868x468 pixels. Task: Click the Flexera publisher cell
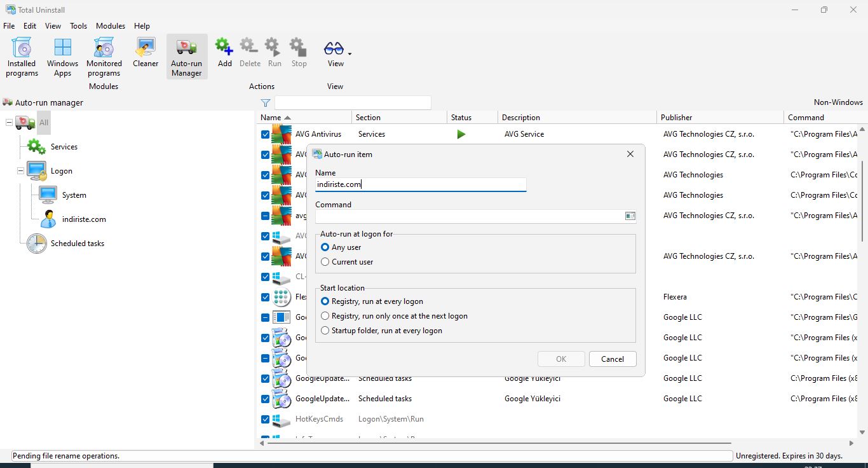pos(675,297)
